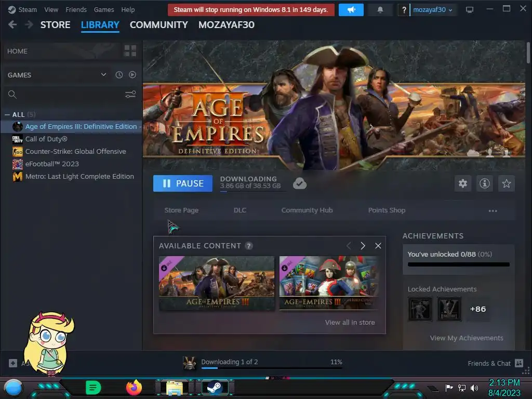Go back with the left arrow
The height and width of the screenshot is (399, 532).
point(12,24)
